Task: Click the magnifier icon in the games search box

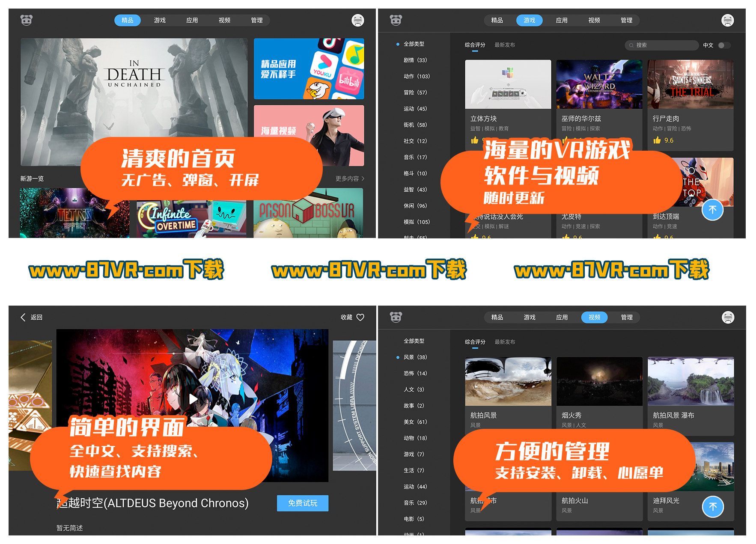Action: pos(631,45)
